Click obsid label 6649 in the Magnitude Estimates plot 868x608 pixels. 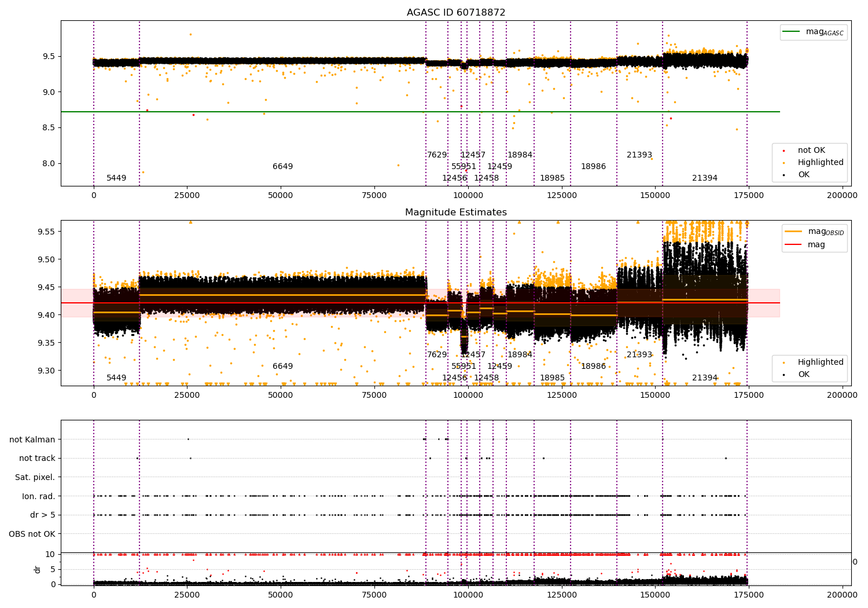[x=283, y=366]
